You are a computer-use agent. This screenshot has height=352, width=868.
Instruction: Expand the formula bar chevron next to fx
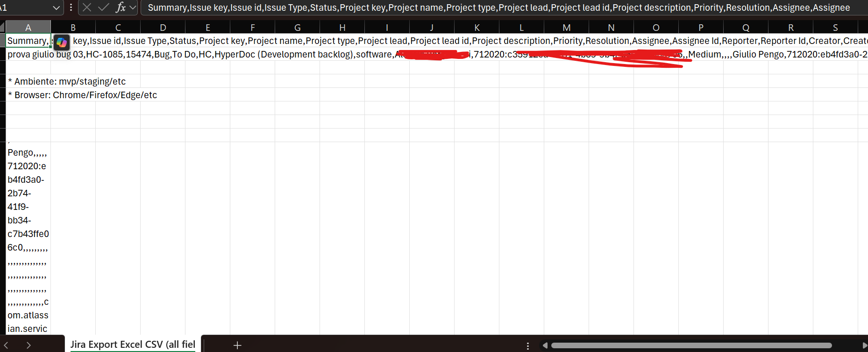pos(133,7)
